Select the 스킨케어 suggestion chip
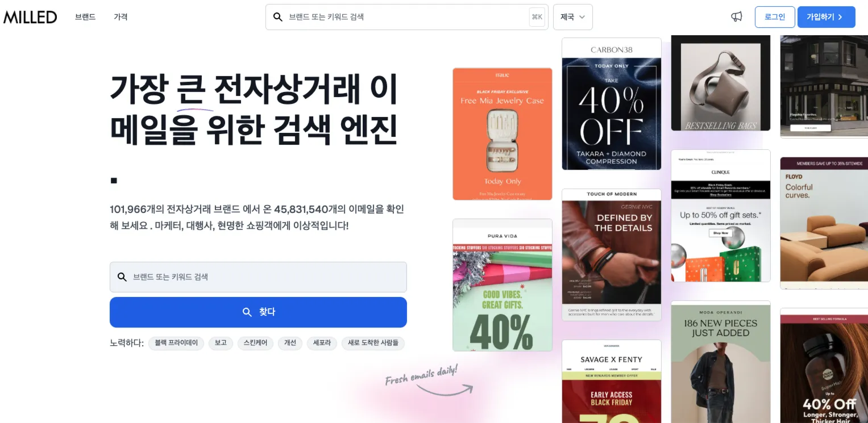Viewport: 868px width, 423px height. click(255, 343)
